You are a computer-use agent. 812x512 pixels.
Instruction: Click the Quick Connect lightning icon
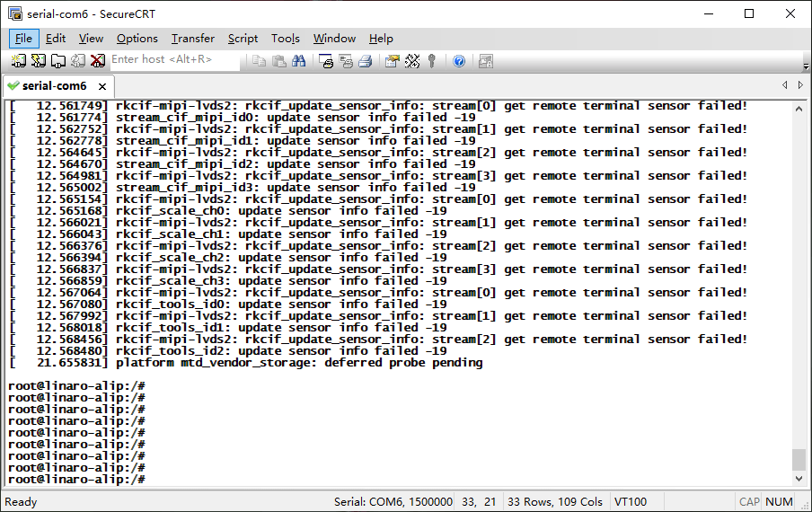pyautogui.click(x=39, y=61)
